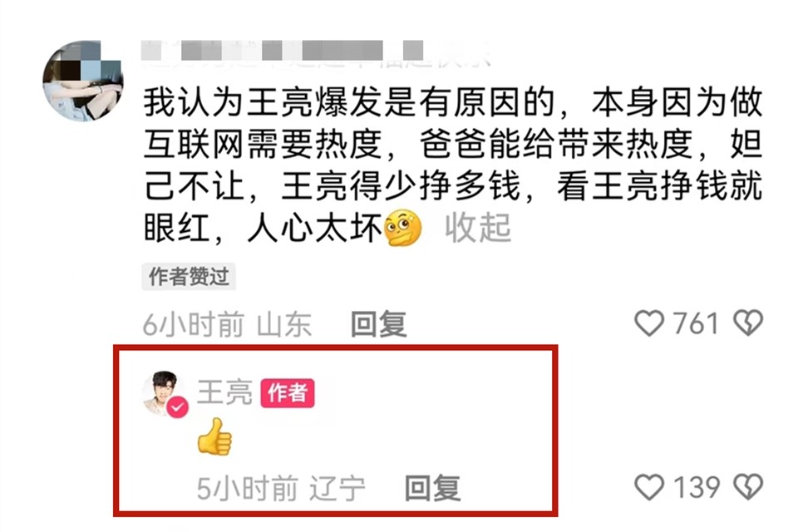
Task: Tap the 6小时前 山东 timestamp
Action: click(x=227, y=324)
